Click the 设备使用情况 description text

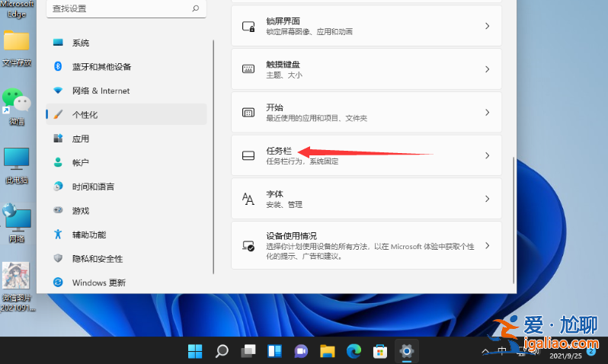coord(370,251)
